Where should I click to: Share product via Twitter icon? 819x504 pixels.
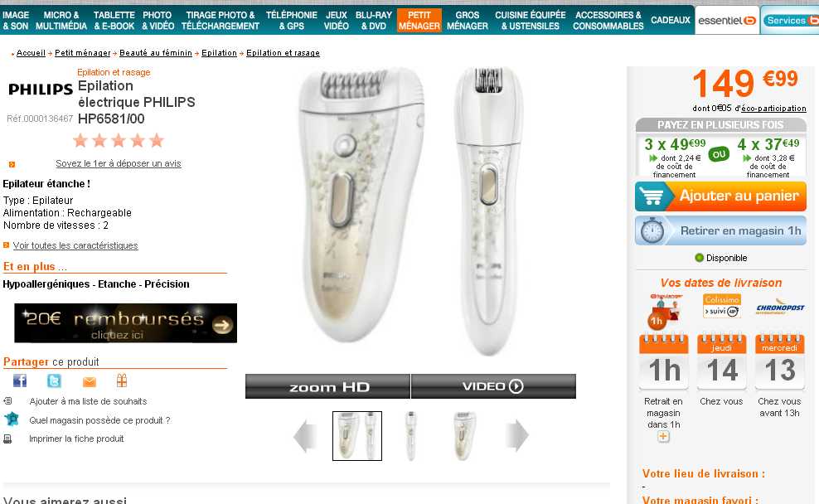pos(55,380)
